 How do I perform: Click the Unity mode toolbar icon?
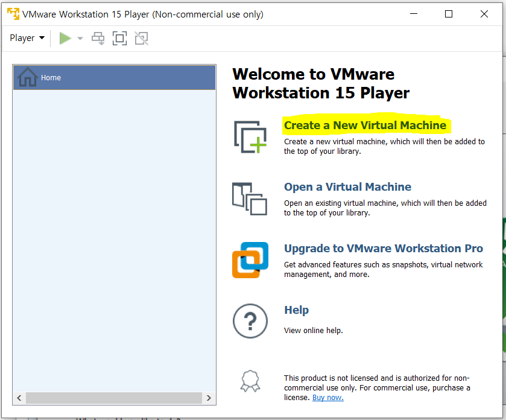[141, 39]
